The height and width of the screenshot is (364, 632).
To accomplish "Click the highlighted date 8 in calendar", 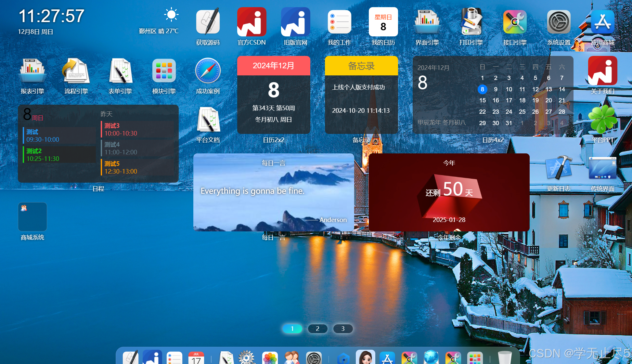I will coord(482,89).
